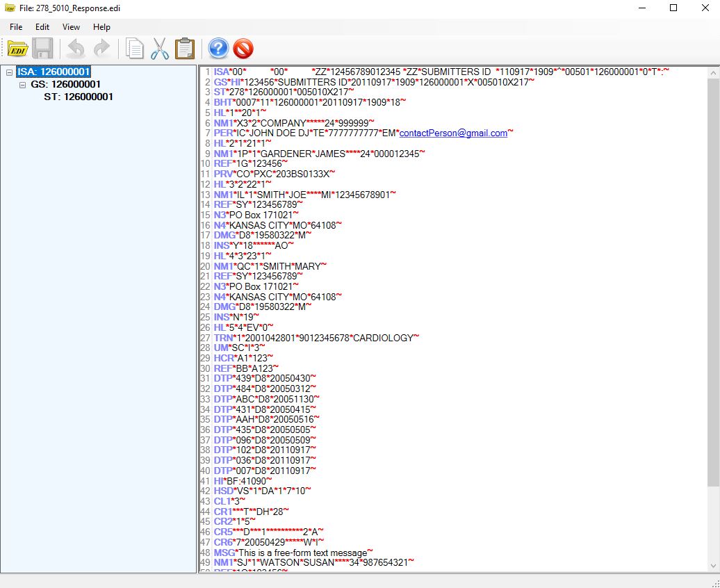Open the View menu
Image resolution: width=720 pixels, height=588 pixels.
click(x=71, y=27)
